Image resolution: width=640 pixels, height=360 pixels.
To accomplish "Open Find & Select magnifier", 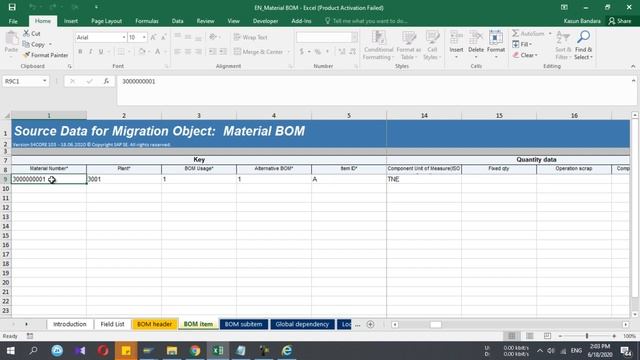I will 583,46.
